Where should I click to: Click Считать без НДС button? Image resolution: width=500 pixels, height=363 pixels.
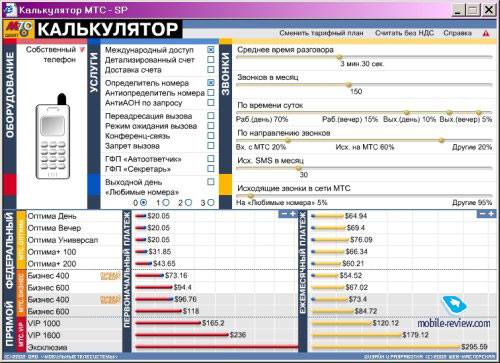[404, 33]
